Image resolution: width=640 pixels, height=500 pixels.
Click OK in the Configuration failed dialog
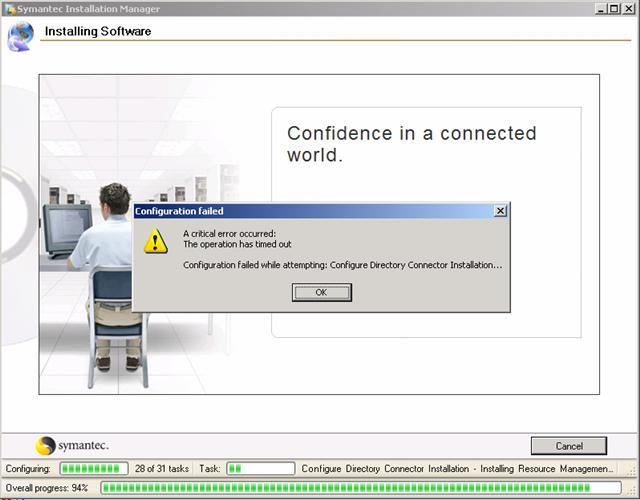321,292
